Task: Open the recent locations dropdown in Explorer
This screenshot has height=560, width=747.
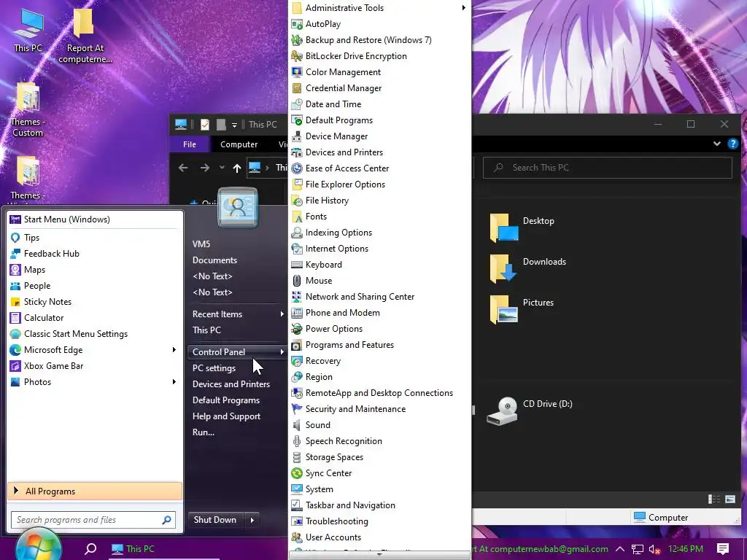Action: [x=222, y=168]
